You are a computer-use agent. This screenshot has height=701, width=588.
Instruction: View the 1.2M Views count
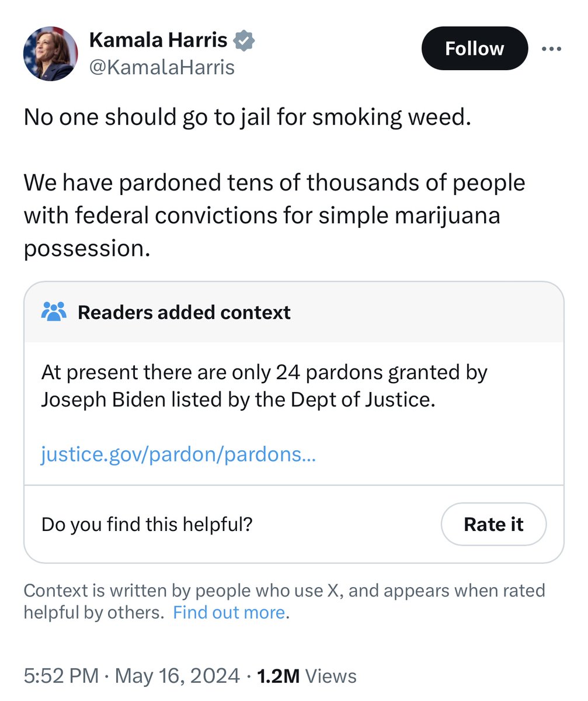pos(307,676)
